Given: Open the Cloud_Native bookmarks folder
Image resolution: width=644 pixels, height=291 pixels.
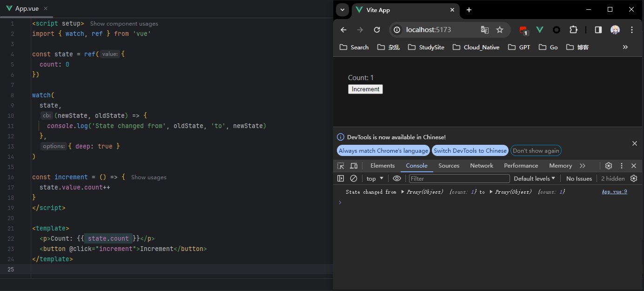Looking at the screenshot, I should 476,47.
